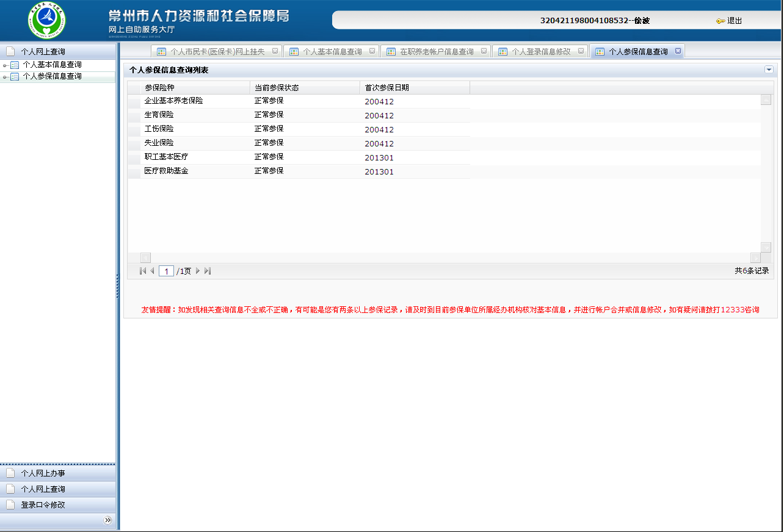
Task: Open the 个人网上办事 accordion section
Action: [x=58, y=473]
